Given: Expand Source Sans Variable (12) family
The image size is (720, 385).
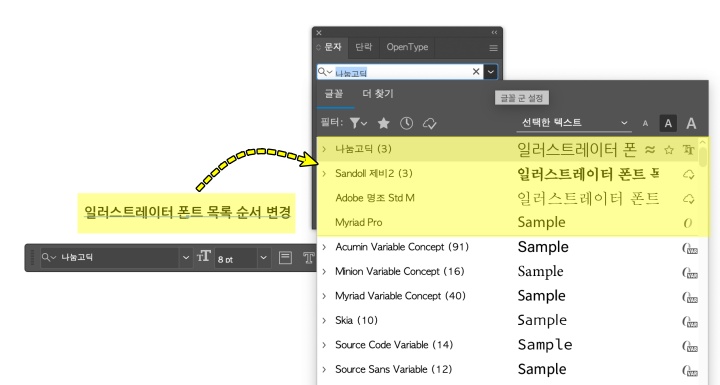Looking at the screenshot, I should (324, 369).
